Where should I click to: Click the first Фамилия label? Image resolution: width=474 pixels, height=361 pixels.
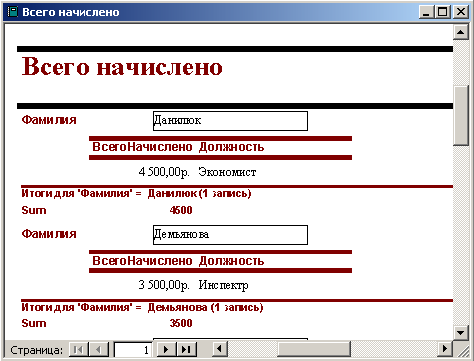coord(49,120)
